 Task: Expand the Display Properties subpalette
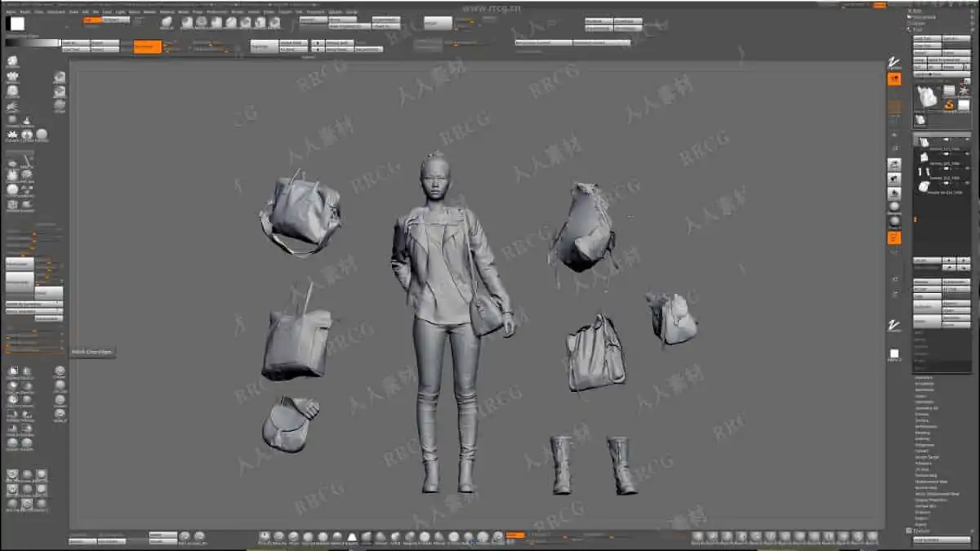(932, 500)
